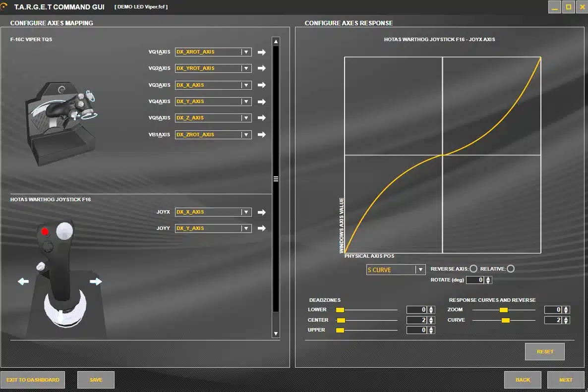Select the F-16C Viper TQS throttle image
This screenshot has height=392, width=588.
[61, 124]
